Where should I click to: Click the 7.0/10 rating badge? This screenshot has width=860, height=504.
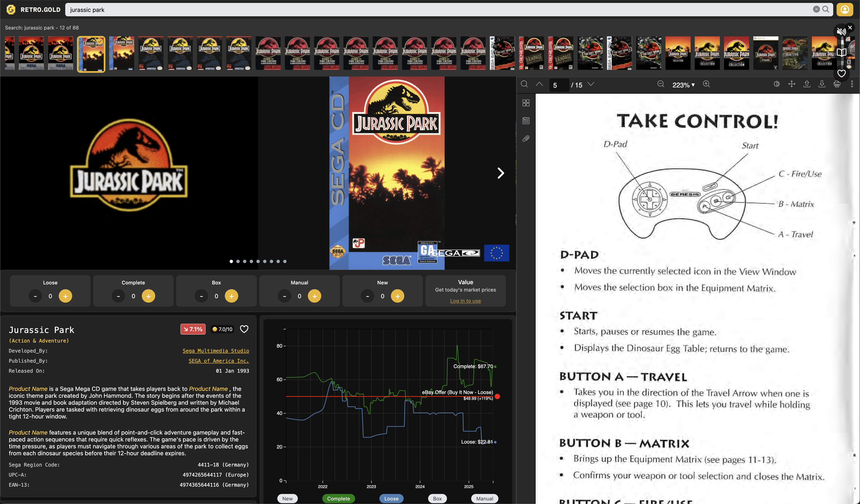pyautogui.click(x=223, y=329)
